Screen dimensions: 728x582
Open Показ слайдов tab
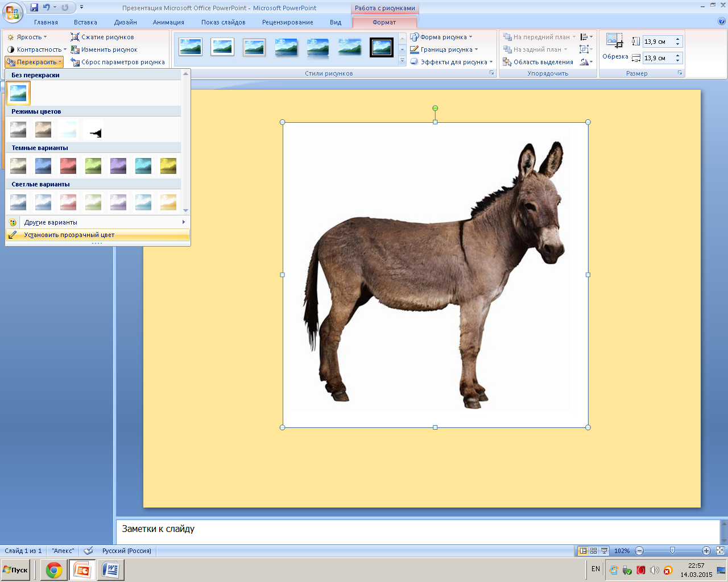click(x=224, y=22)
